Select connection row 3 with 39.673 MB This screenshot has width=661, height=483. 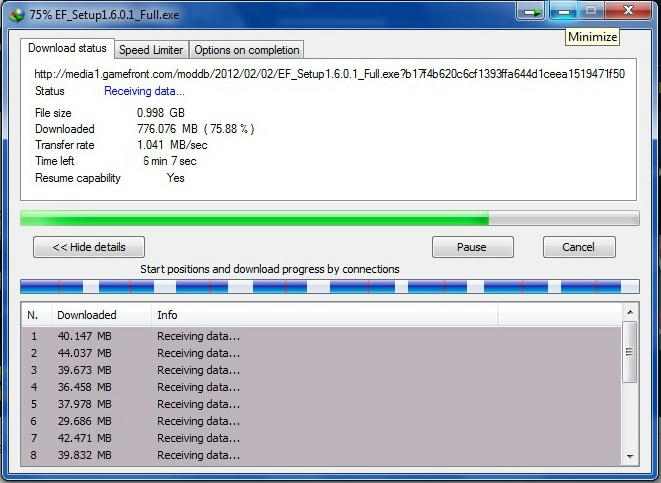tap(321, 370)
